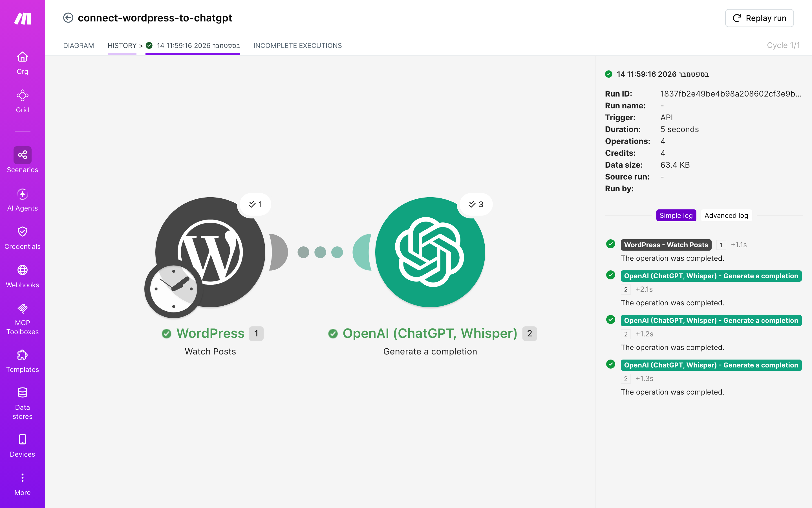Open the WordPress - Watch Posts log entry
The height and width of the screenshot is (508, 812).
(666, 245)
